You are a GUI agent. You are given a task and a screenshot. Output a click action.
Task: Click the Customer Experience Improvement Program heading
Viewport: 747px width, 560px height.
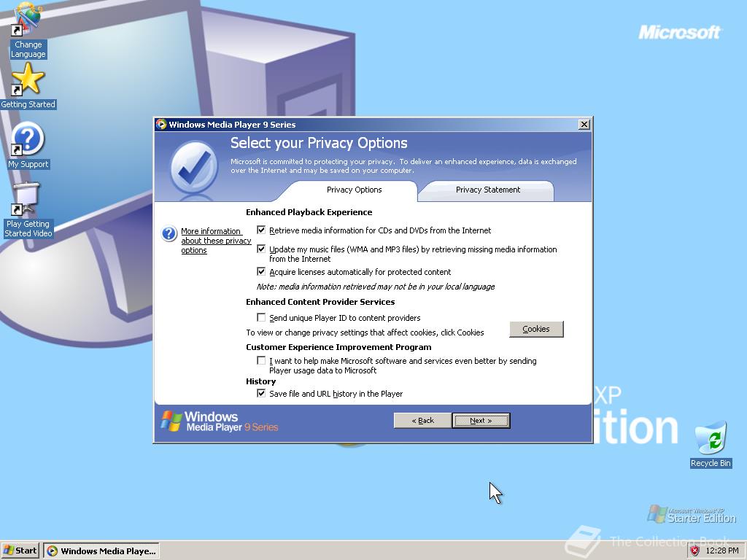tap(338, 347)
